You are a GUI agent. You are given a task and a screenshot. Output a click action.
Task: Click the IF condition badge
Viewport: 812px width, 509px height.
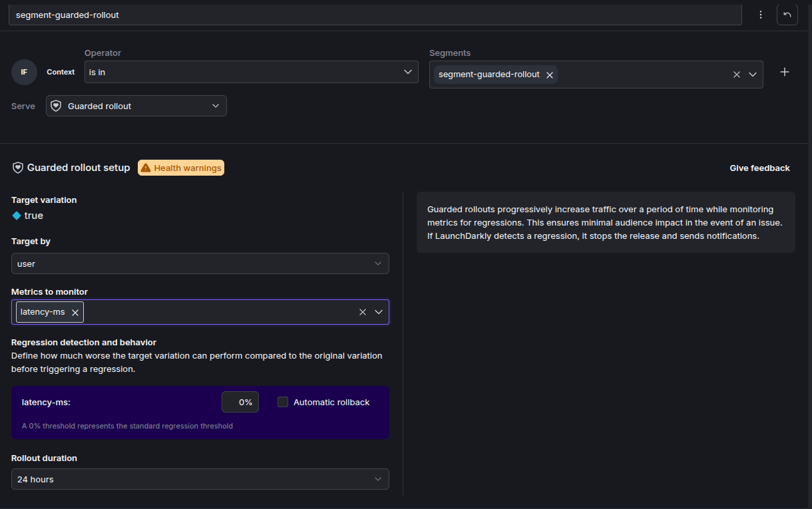click(x=24, y=72)
